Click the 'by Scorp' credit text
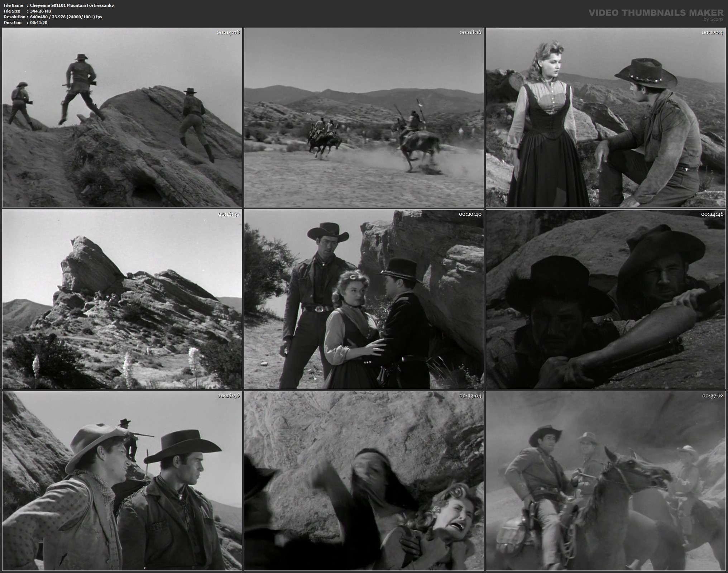Screen dimensions: 728x573 click(x=713, y=19)
